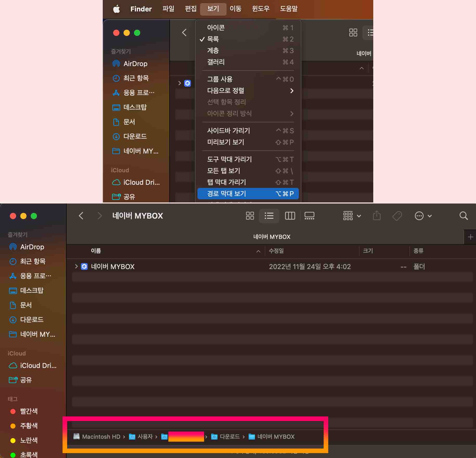Click 다운로드 in path bar

click(225, 437)
